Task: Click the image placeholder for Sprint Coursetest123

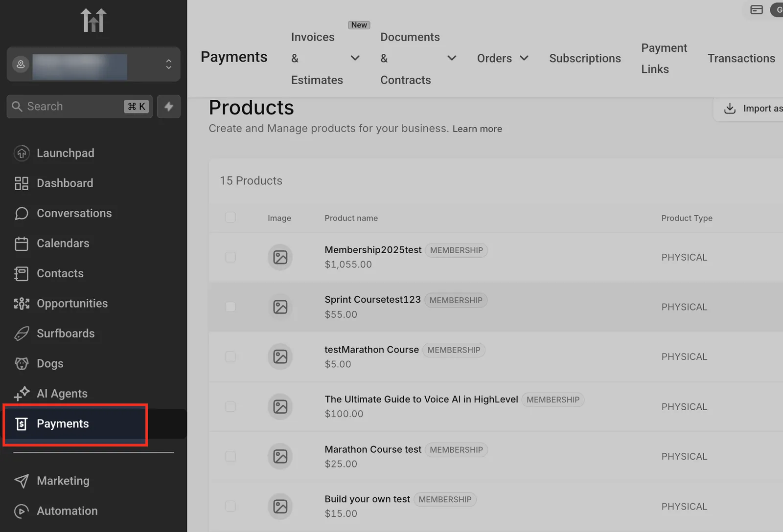Action: [280, 307]
